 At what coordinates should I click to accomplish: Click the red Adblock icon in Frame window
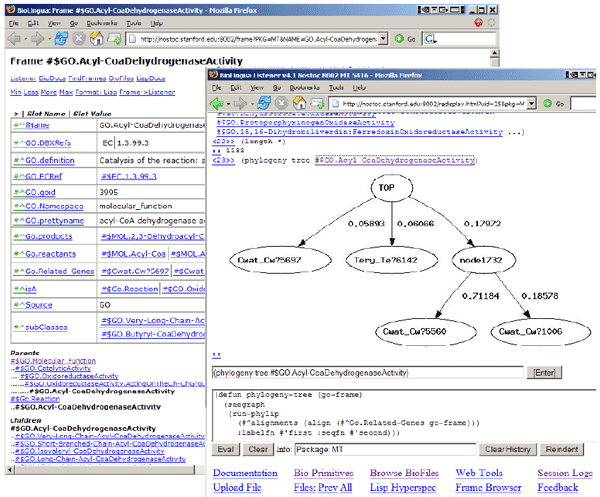point(478,23)
